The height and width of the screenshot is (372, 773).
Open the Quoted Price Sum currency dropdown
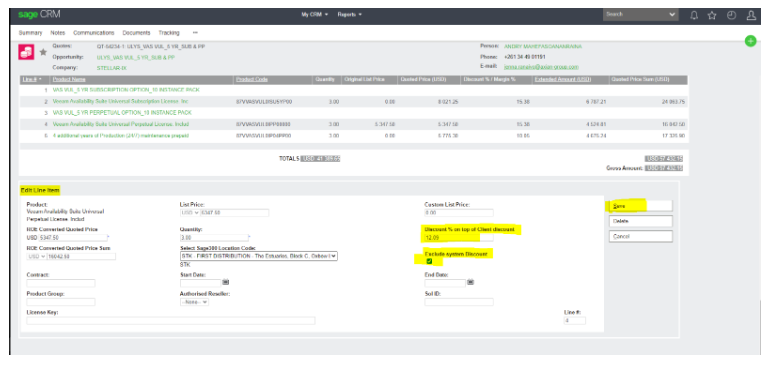point(36,256)
